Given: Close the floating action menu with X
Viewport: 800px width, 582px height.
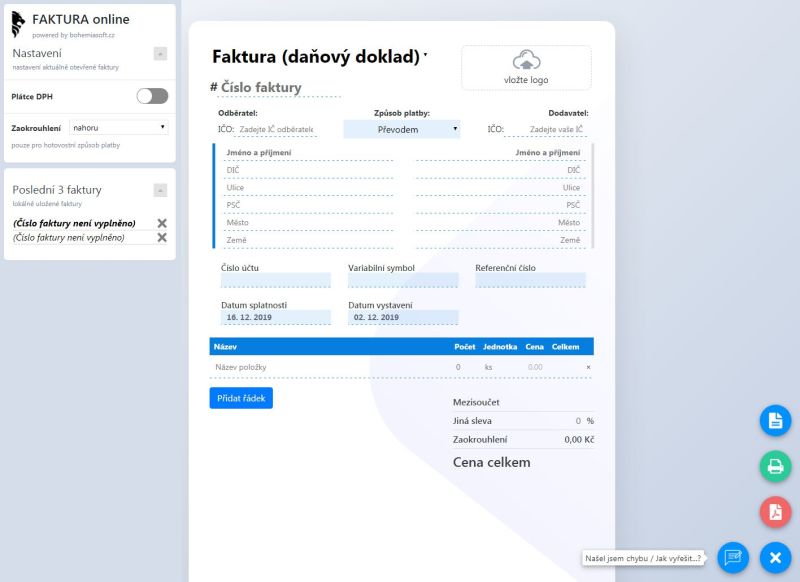Looking at the screenshot, I should point(775,557).
